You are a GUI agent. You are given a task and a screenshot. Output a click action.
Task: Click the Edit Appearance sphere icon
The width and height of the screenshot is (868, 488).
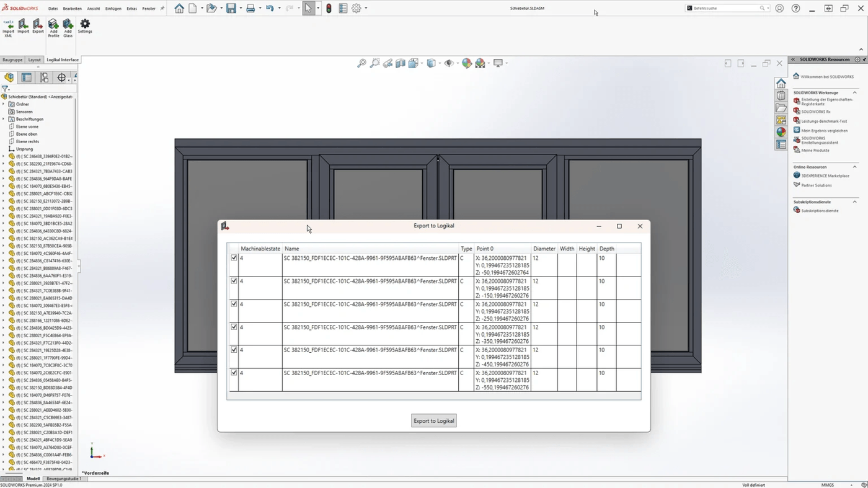pos(466,63)
